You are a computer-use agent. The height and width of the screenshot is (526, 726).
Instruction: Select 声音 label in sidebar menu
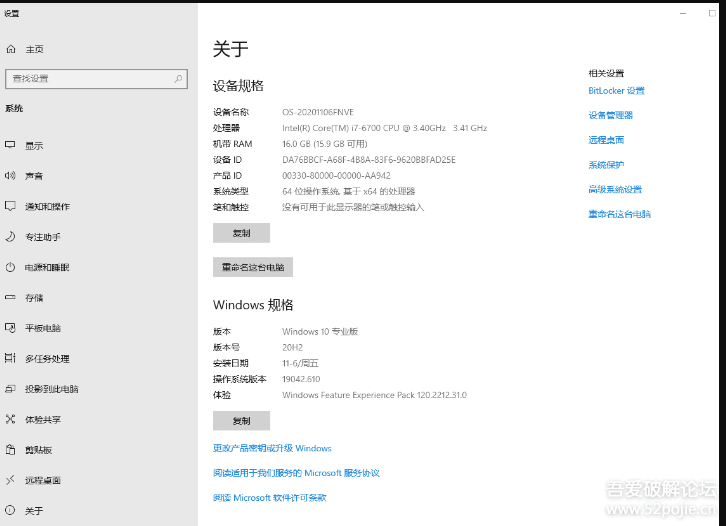34,176
